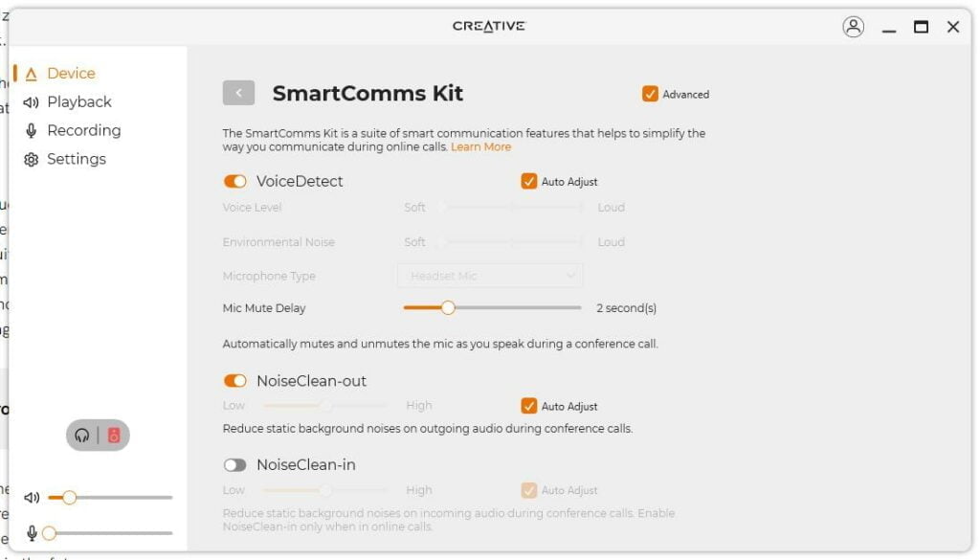
Task: Click the microphone icon at bottom
Action: click(32, 533)
